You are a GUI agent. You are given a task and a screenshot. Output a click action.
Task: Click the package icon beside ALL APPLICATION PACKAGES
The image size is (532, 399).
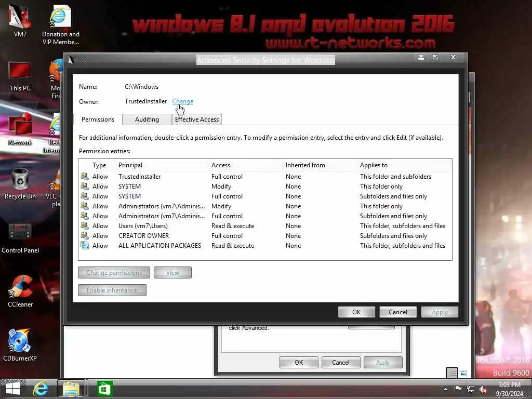click(85, 245)
